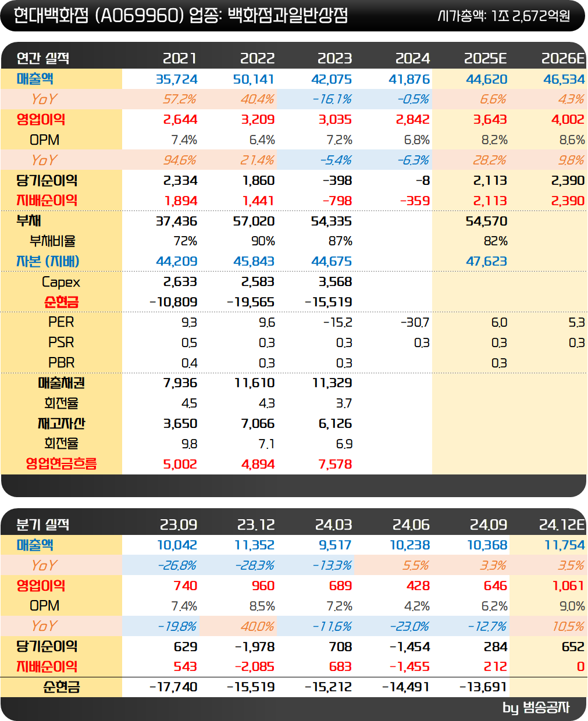Screen dimensions: 588x721
Task: Click the 24.09 controlling net income 212
Action: (x=496, y=667)
